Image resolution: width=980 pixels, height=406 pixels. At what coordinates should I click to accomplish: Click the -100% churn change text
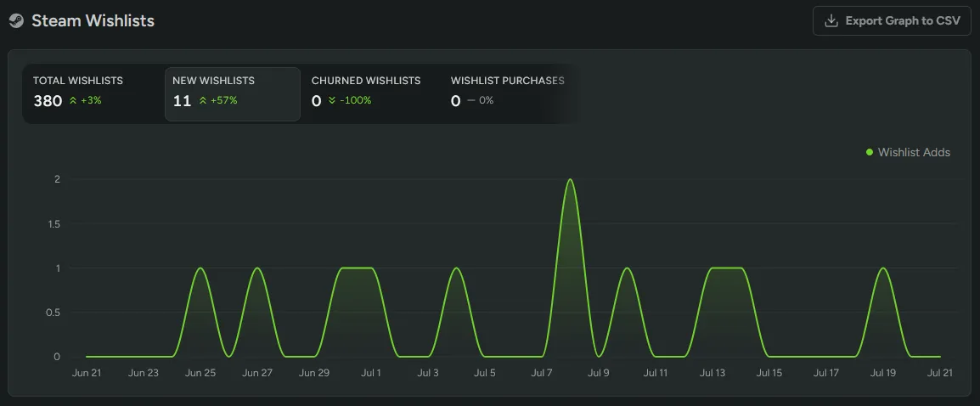(x=355, y=100)
